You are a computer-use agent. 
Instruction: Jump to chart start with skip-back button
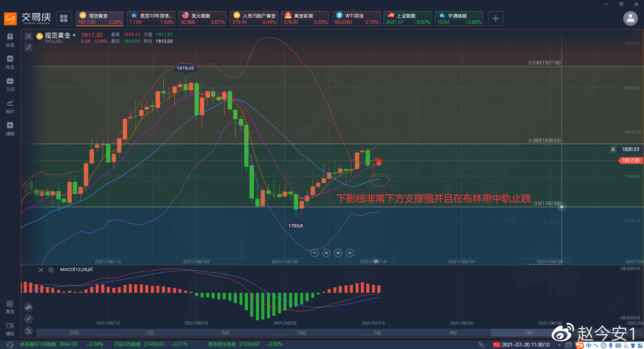tap(326, 252)
